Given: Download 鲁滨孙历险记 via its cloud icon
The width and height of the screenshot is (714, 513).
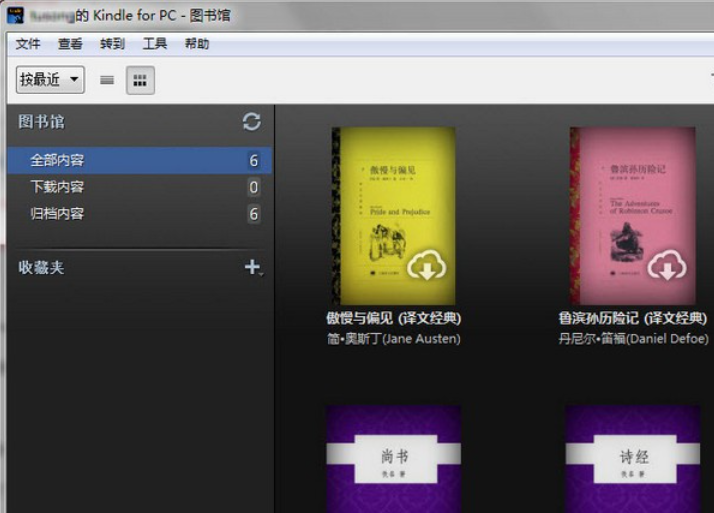Looking at the screenshot, I should click(667, 265).
